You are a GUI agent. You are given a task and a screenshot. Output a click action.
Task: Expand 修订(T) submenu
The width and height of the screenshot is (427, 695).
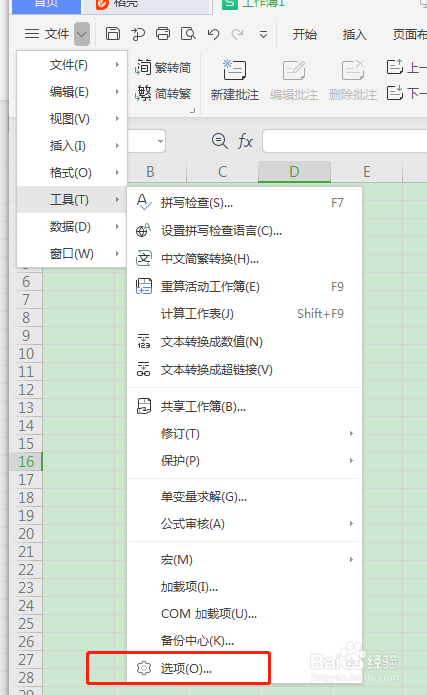245,433
